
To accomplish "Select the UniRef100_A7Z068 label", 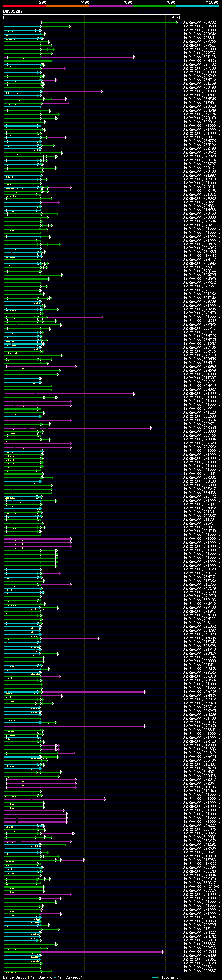I will tap(199, 726).
